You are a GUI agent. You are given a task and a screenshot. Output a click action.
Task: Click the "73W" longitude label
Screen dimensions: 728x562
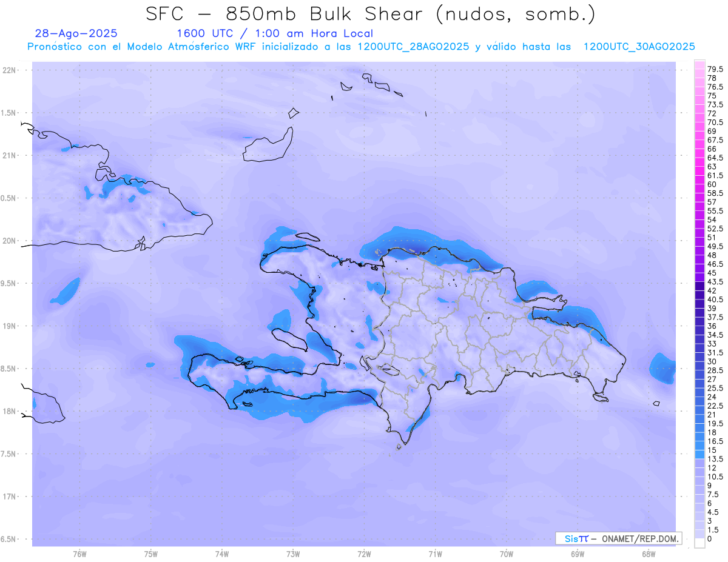point(293,554)
